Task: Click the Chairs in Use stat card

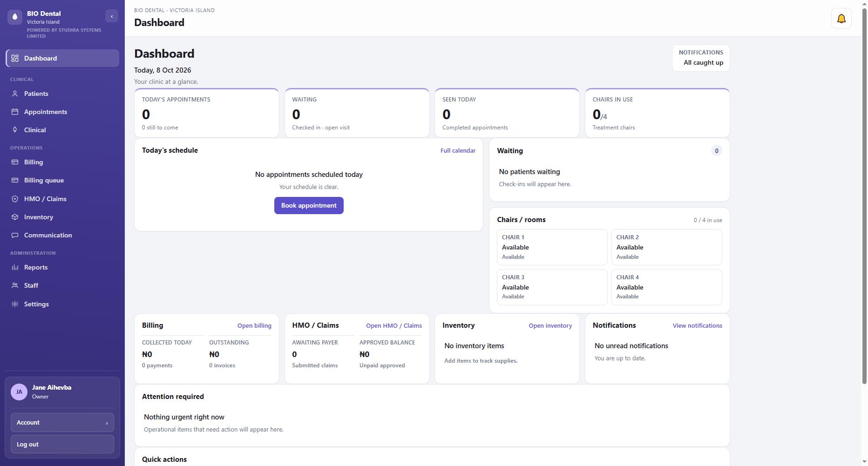Action: point(658,113)
